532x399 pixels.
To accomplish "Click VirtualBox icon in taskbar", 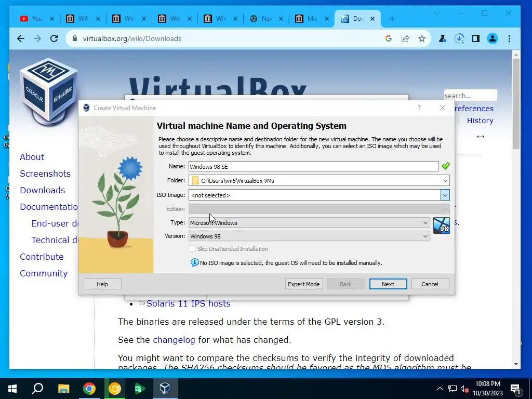I will point(165,389).
